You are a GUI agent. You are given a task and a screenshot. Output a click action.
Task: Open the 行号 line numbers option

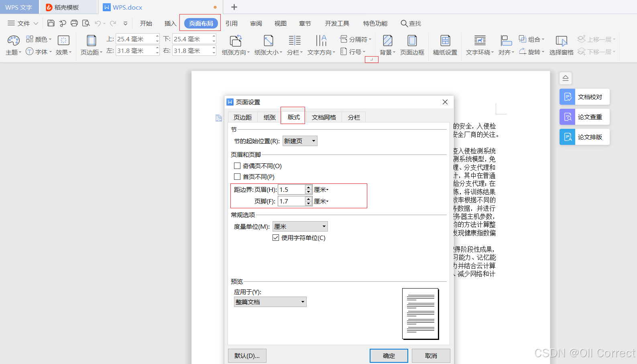pyautogui.click(x=353, y=51)
